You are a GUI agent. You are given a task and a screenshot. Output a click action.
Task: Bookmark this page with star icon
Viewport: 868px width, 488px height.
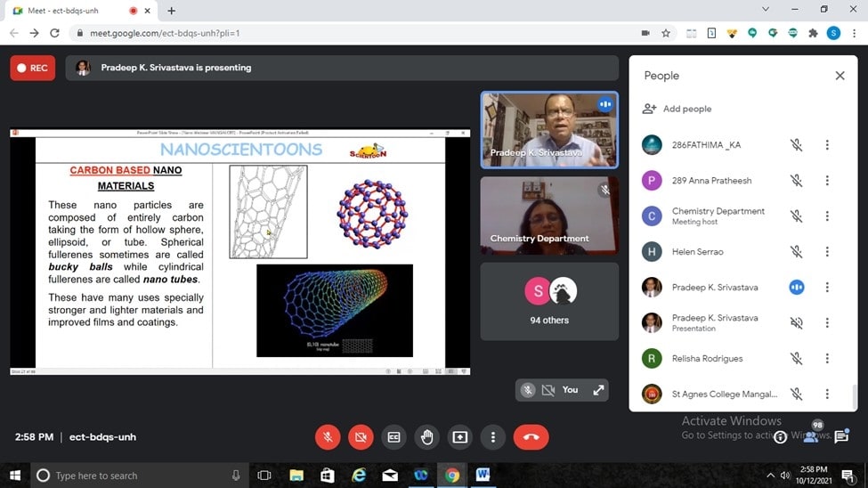pyautogui.click(x=666, y=33)
